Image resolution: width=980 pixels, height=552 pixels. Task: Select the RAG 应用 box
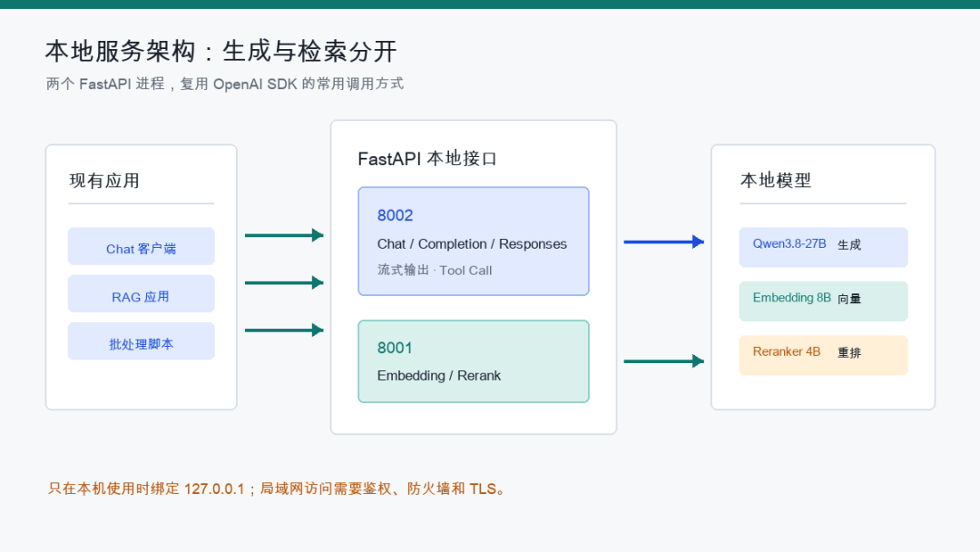142,294
